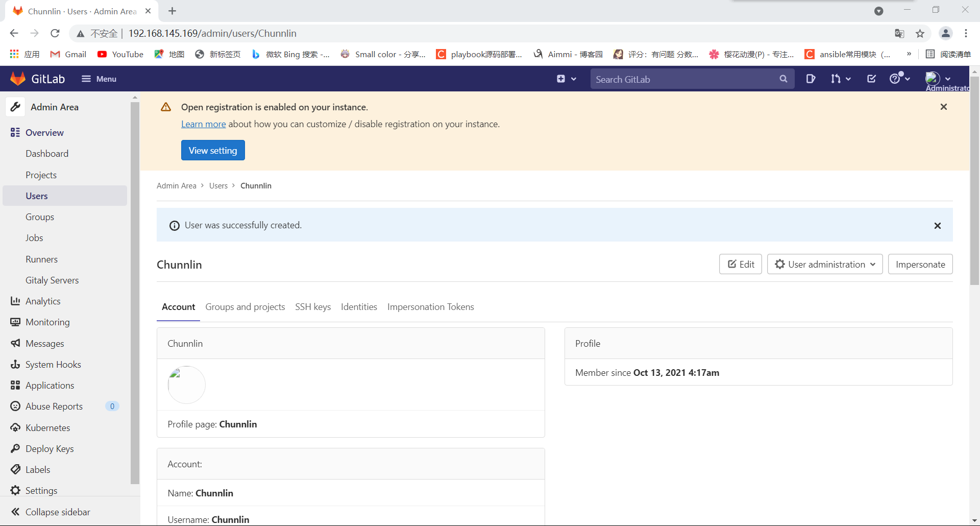This screenshot has height=526, width=980.
Task: Dismiss the open registration warning
Action: pos(944,107)
